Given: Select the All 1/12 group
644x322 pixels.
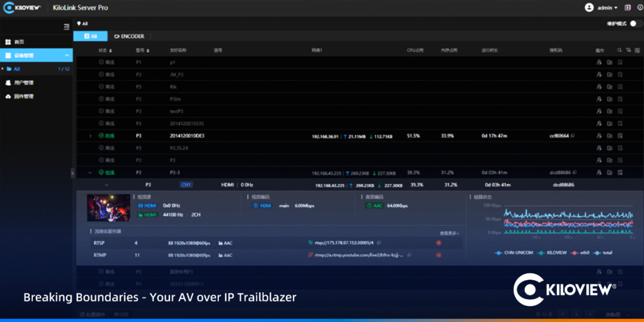Looking at the screenshot, I should click(x=36, y=69).
